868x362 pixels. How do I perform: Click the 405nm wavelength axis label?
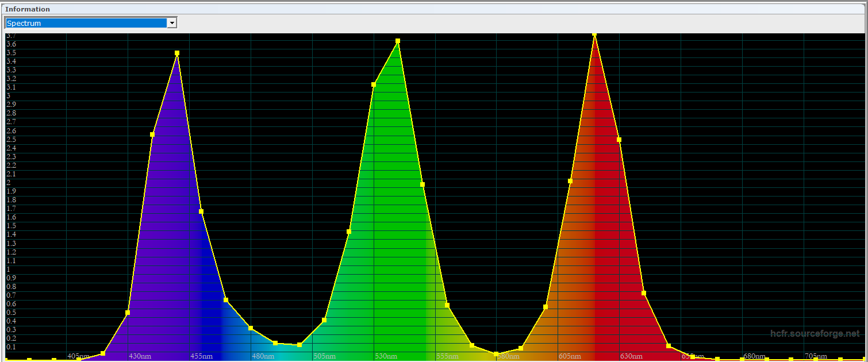(x=79, y=356)
